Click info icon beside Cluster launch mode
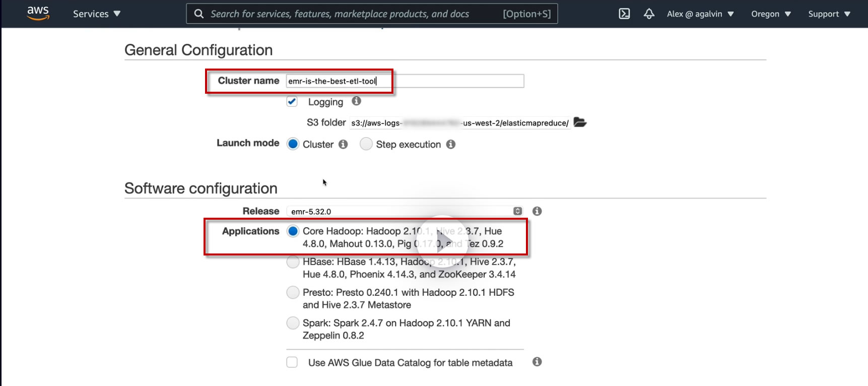This screenshot has height=386, width=868. click(343, 145)
